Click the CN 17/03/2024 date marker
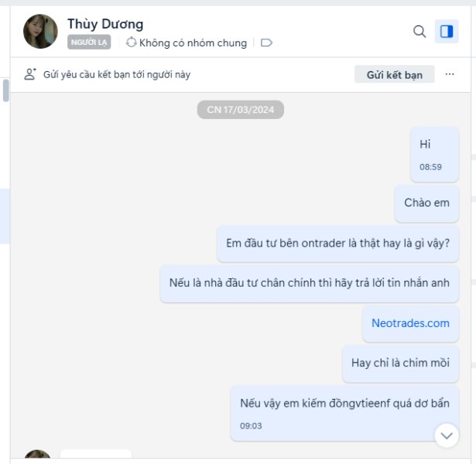Image resolution: width=476 pixels, height=464 pixels. (241, 110)
